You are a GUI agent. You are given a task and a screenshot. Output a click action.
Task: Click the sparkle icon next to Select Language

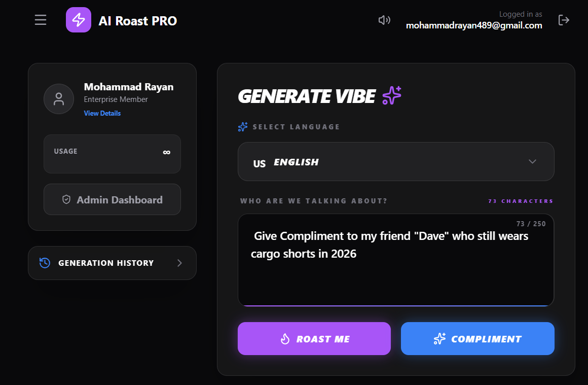(242, 127)
